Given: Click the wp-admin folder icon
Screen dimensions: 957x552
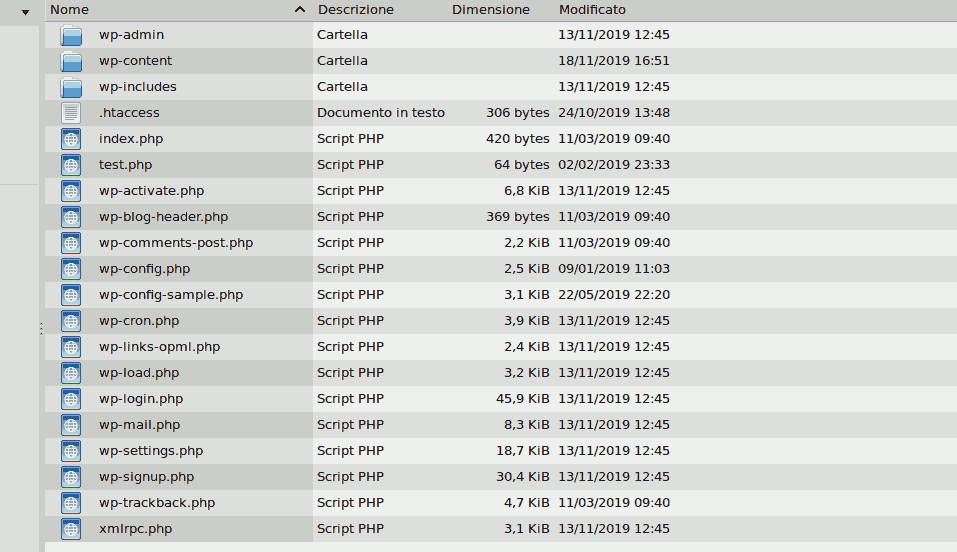Looking at the screenshot, I should pyautogui.click(x=71, y=35).
